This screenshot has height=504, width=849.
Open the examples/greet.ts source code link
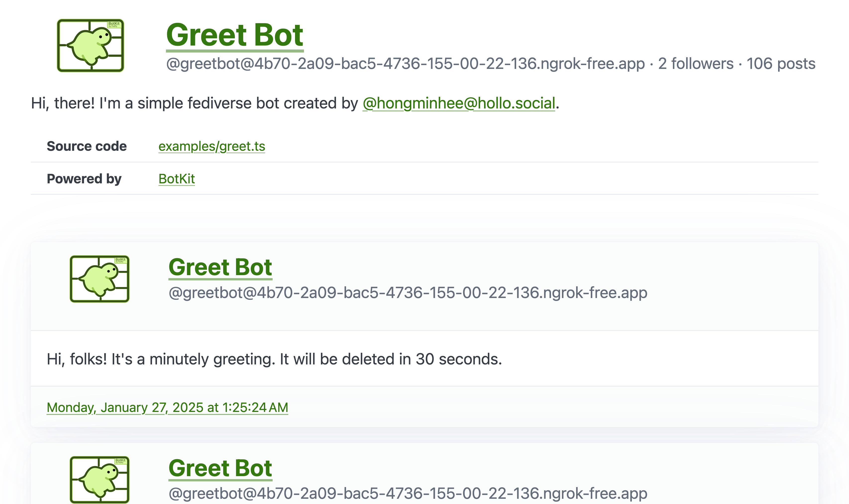click(212, 146)
